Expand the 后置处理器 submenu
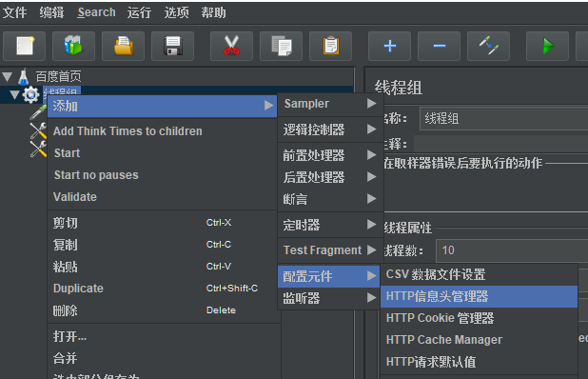The image size is (588, 379). [330, 177]
